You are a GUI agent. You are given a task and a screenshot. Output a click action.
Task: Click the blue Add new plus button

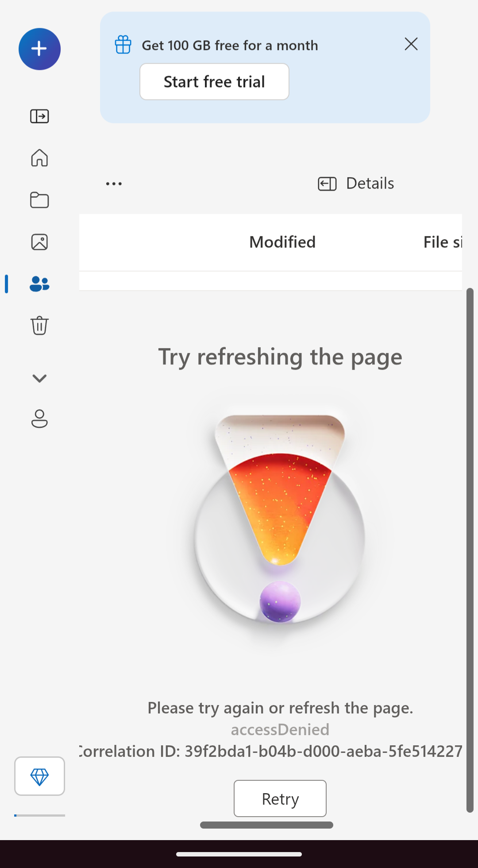(39, 49)
